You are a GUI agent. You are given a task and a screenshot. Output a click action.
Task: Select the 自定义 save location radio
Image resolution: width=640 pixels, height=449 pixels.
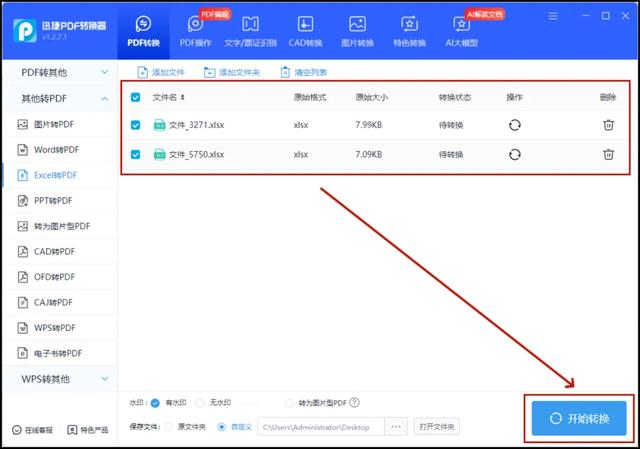pyautogui.click(x=222, y=427)
